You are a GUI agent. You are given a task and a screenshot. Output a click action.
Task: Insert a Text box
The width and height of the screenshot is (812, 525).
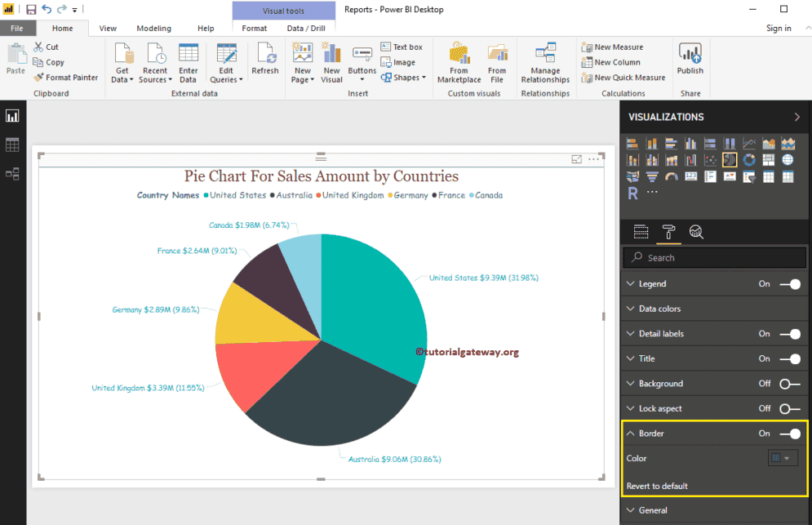click(x=402, y=47)
